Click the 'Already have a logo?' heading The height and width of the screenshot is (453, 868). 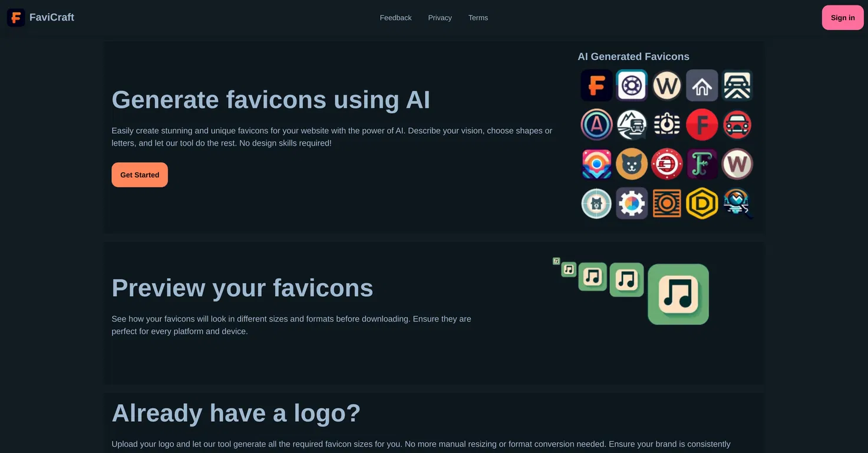point(236,413)
